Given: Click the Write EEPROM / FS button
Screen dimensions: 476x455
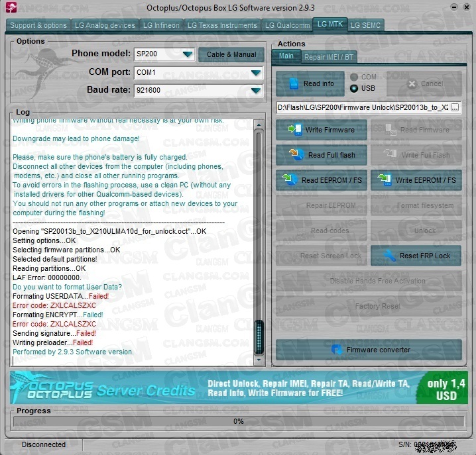Looking at the screenshot, I should 416,180.
